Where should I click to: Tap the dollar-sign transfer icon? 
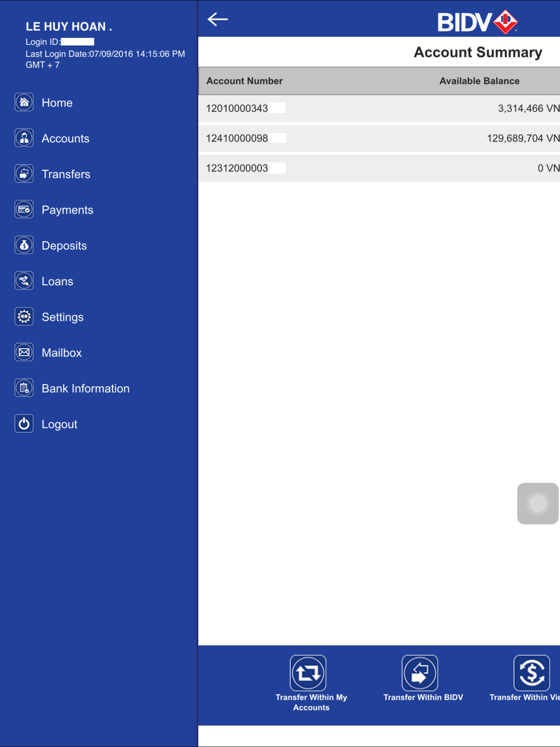[x=531, y=673]
